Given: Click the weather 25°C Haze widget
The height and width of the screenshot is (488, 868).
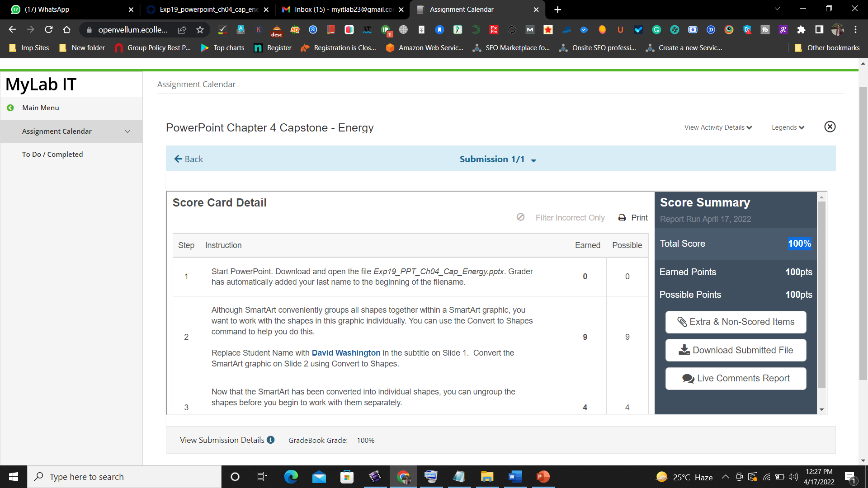Looking at the screenshot, I should (684, 477).
